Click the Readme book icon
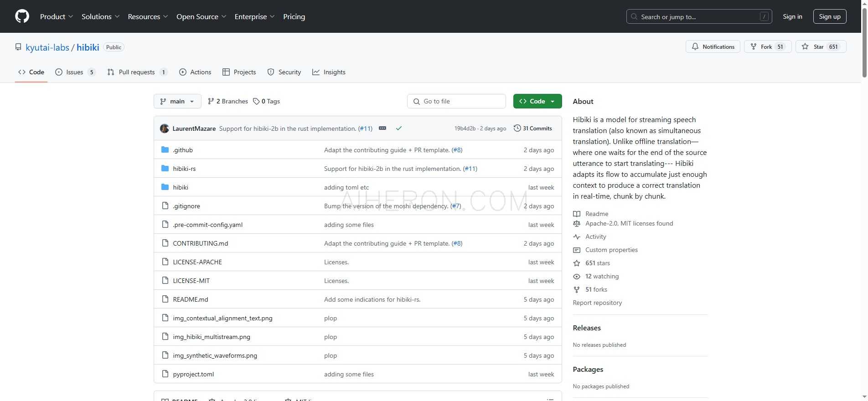Viewport: 868px width, 401px height. tap(577, 214)
